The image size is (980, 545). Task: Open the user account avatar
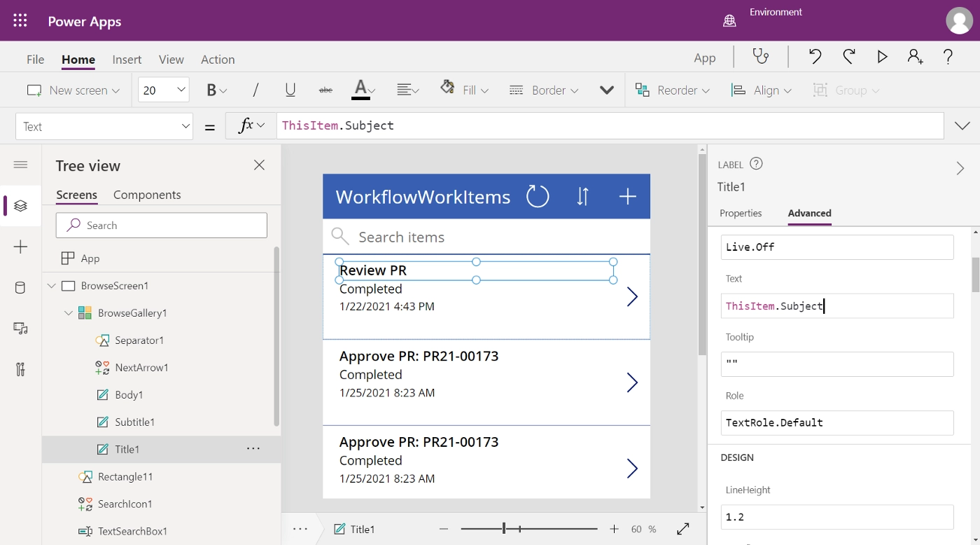tap(959, 20)
